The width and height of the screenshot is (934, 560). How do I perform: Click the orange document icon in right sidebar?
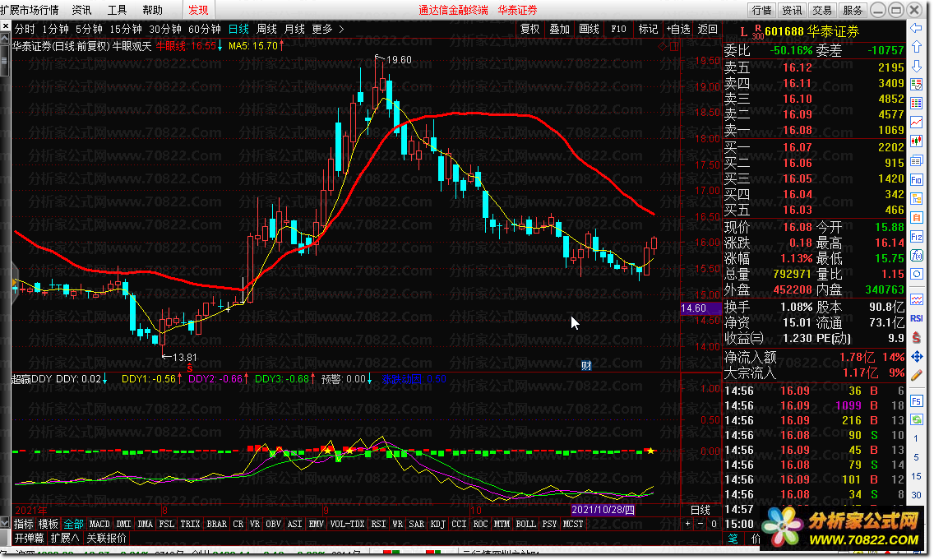(x=916, y=217)
